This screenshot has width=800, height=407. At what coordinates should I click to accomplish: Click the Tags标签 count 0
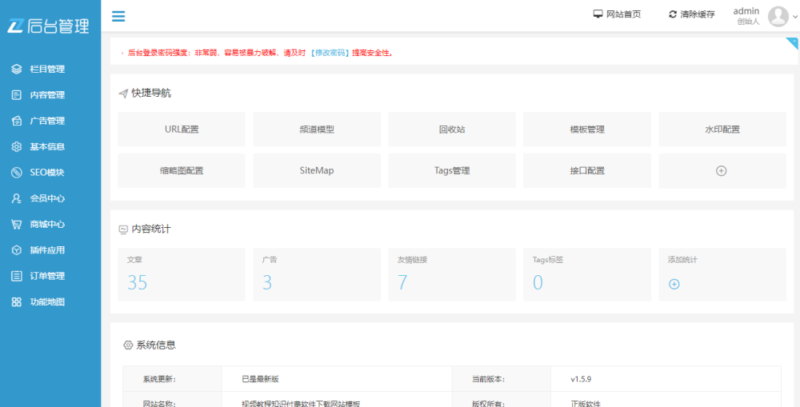click(538, 282)
